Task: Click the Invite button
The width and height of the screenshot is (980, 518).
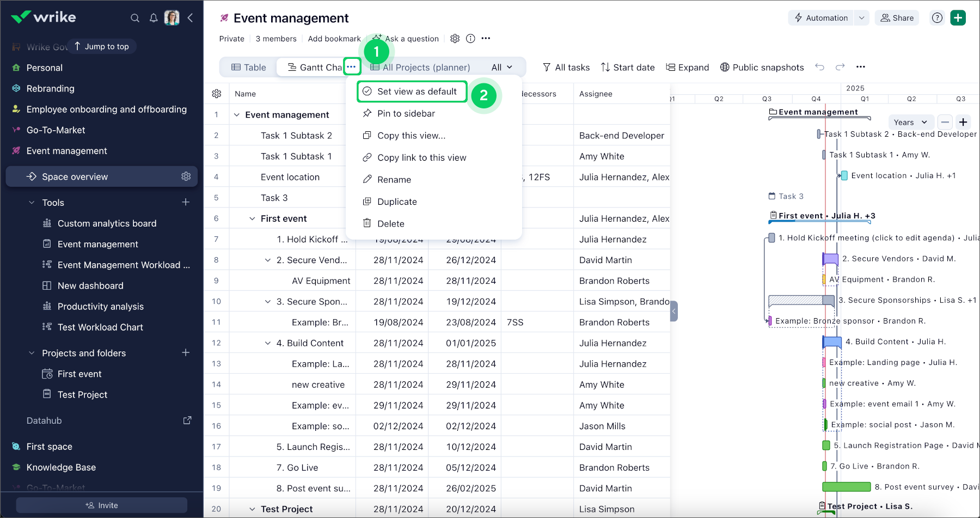Action: coord(102,505)
